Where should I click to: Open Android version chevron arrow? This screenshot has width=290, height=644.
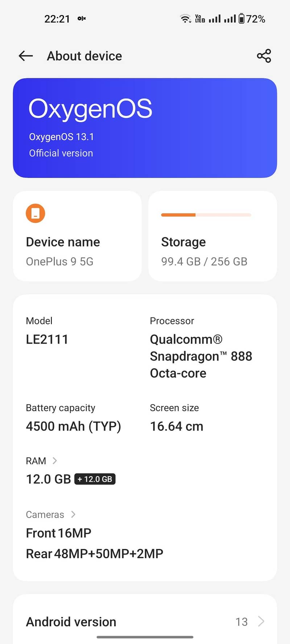(261, 622)
